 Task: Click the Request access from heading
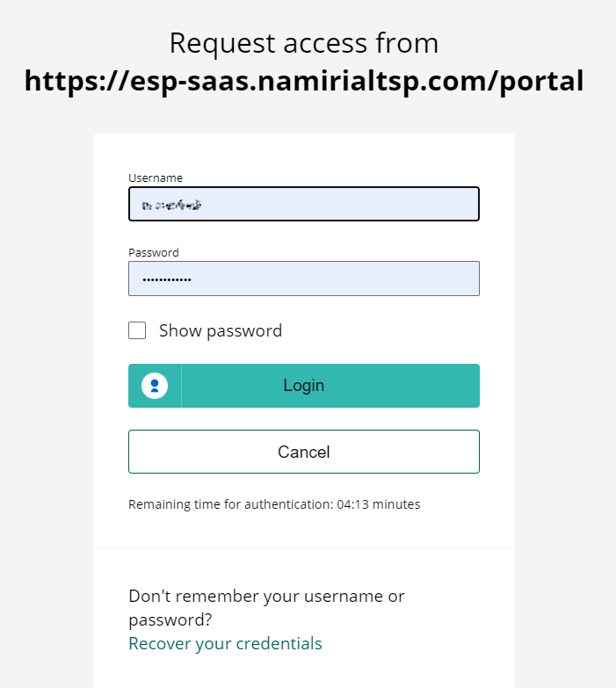point(304,43)
